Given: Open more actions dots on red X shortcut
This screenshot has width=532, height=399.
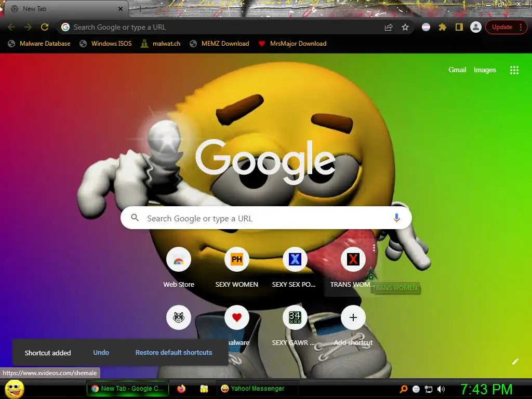Looking at the screenshot, I should coord(374,248).
